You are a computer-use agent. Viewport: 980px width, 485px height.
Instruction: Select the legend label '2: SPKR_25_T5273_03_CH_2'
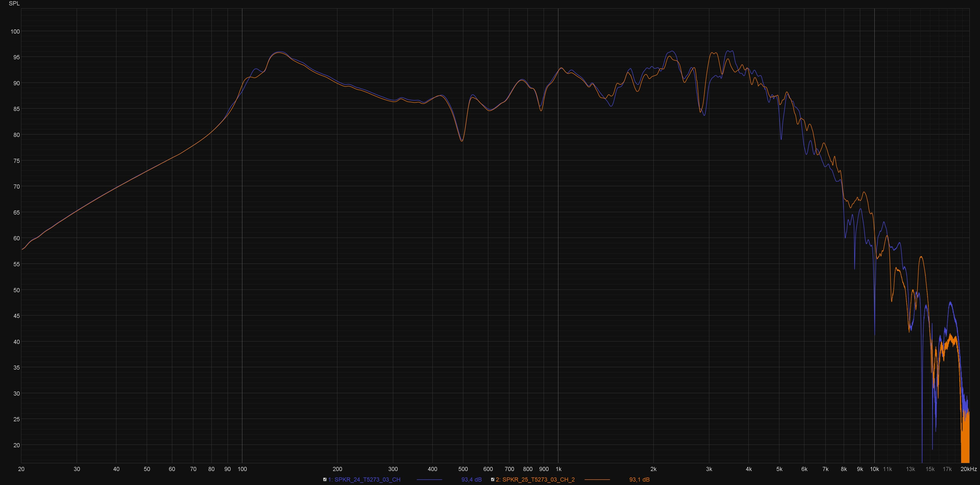[x=535, y=479]
